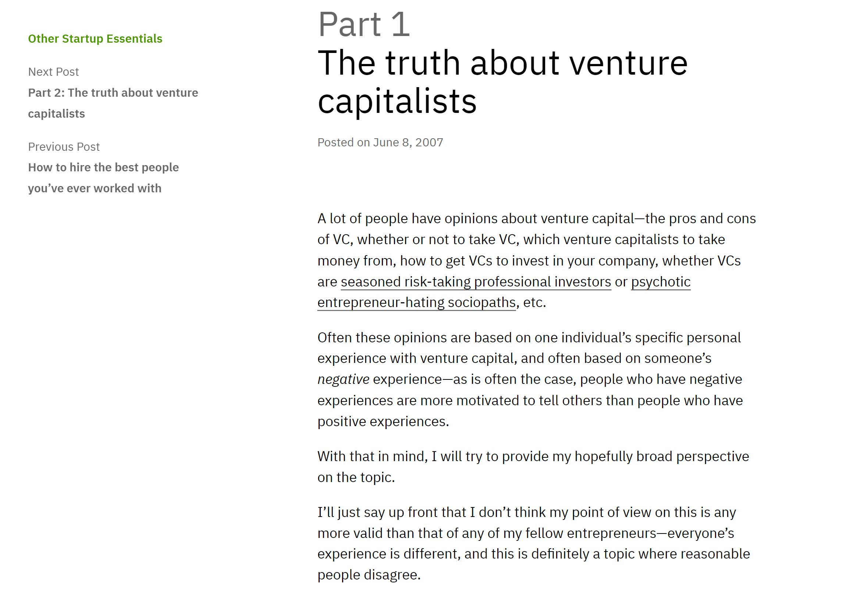Click the Previous Post label in sidebar
The width and height of the screenshot is (868, 603).
coord(64,147)
